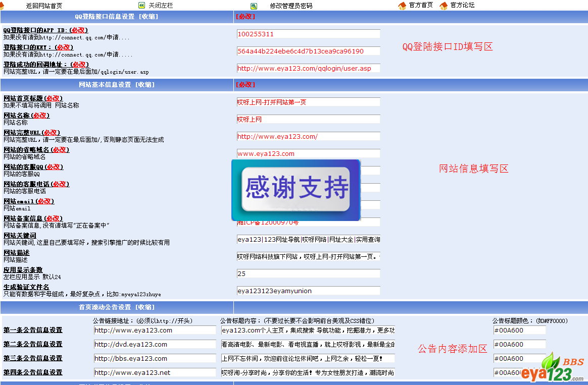Click into the QQ login KEY field
Viewport: 588px width, 385px height.
coord(309,51)
